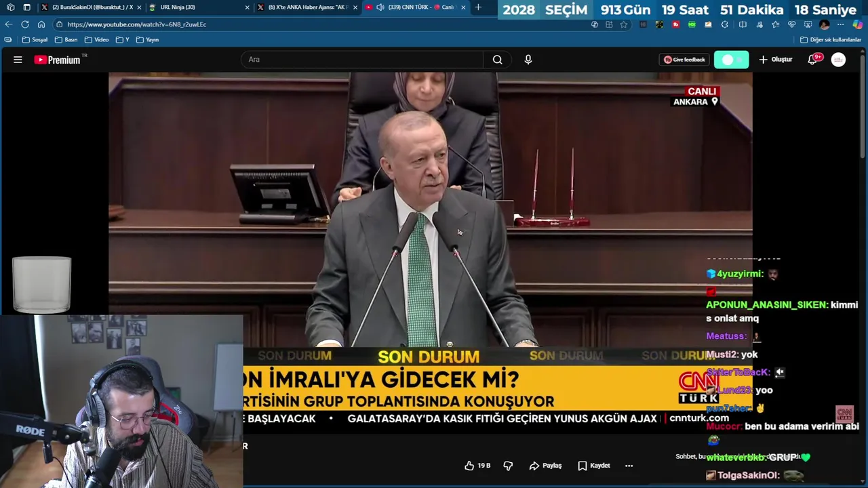Open the Video bookmarks folder
Image resolution: width=868 pixels, height=488 pixels.
[96, 40]
